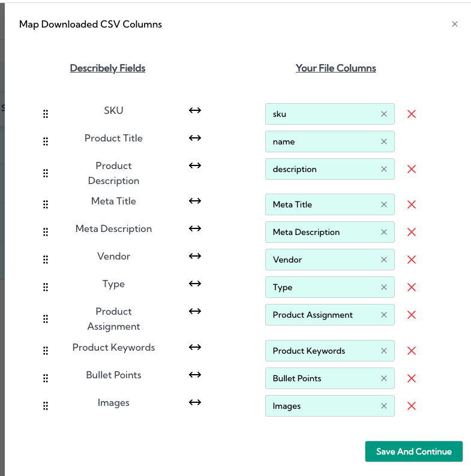Image resolution: width=471 pixels, height=476 pixels.
Task: Click the Describely Fields column header
Action: point(107,68)
